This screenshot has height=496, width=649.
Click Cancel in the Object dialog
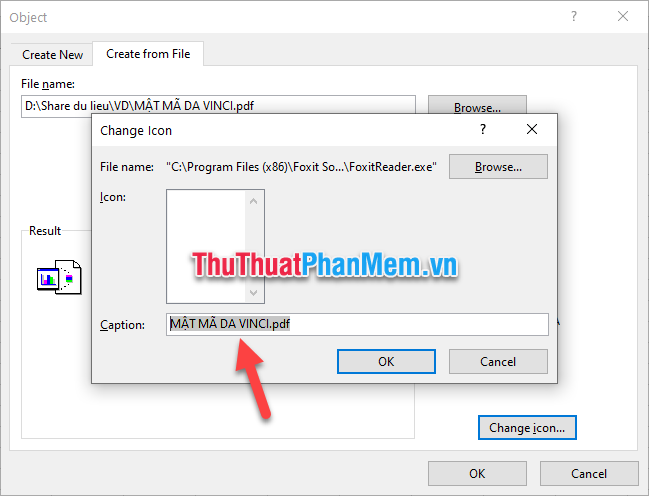coord(589,473)
